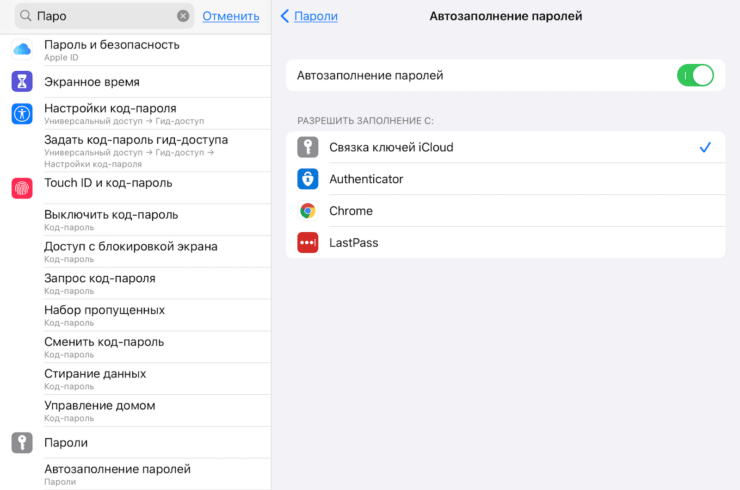Tap the iCloud Keychain key icon
The height and width of the screenshot is (490, 740).
tap(308, 147)
